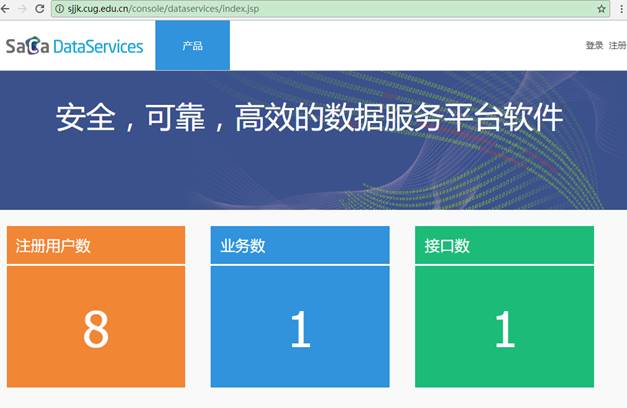
Task: Click the 业务数 card header
Action: [300, 245]
